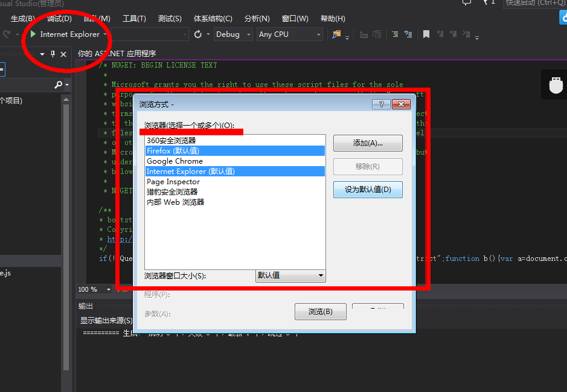Open the Any CPU platform dropdown
The image size is (567, 392).
click(290, 34)
